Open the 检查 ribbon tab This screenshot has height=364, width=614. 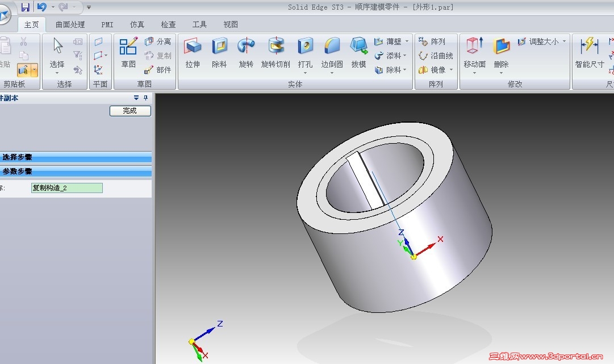[x=168, y=24]
